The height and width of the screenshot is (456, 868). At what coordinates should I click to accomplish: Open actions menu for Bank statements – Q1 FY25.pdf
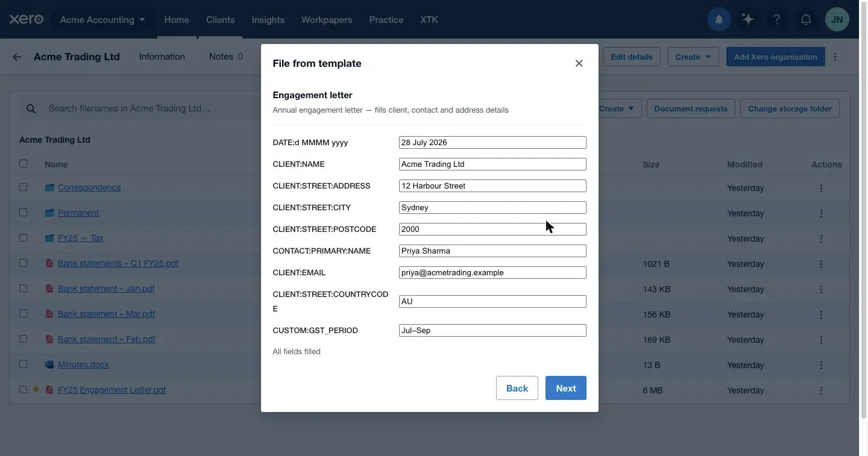tap(821, 264)
